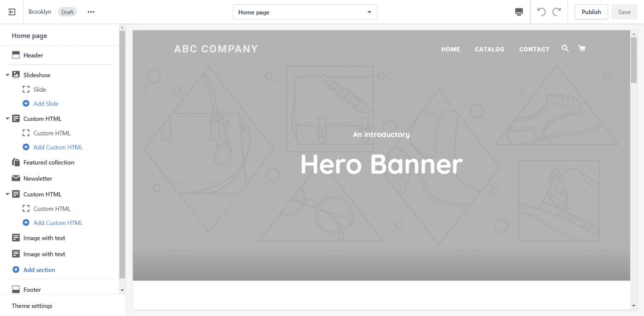
Task: Click the first Custom HTML section icon
Action: pyautogui.click(x=16, y=118)
